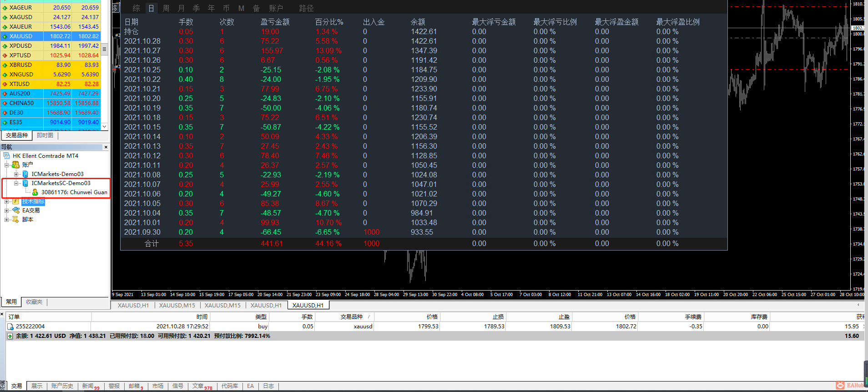Switch to 收藏夹 favorites tab
Image resolution: width=868 pixels, height=392 pixels.
(34, 302)
